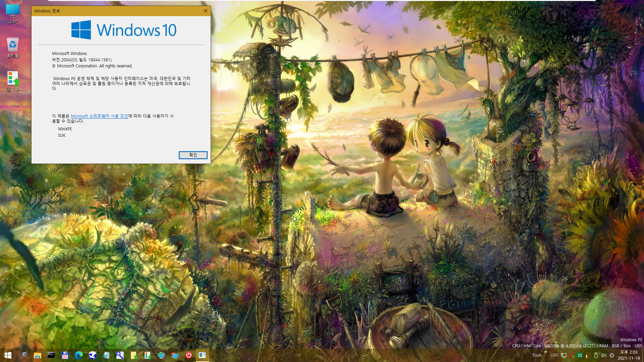Viewport: 644px width, 362px height.
Task: Click the yellow document with green arrow icon
Action: pos(134,355)
